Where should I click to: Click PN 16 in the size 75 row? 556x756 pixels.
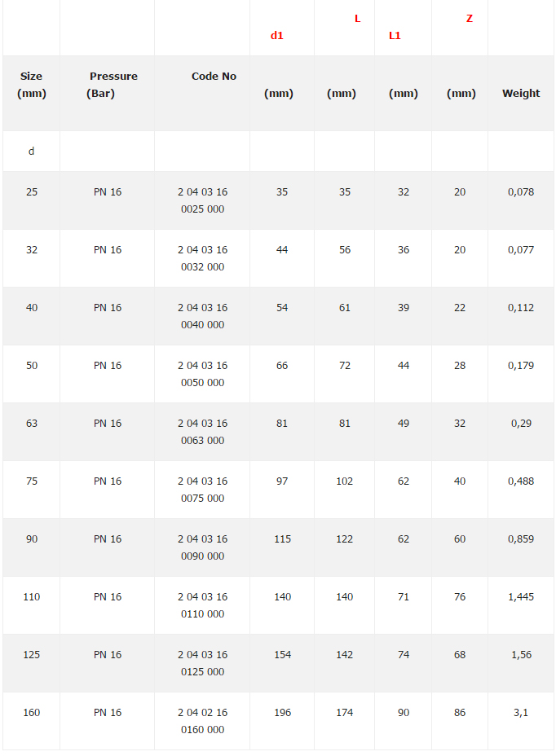coord(108,481)
